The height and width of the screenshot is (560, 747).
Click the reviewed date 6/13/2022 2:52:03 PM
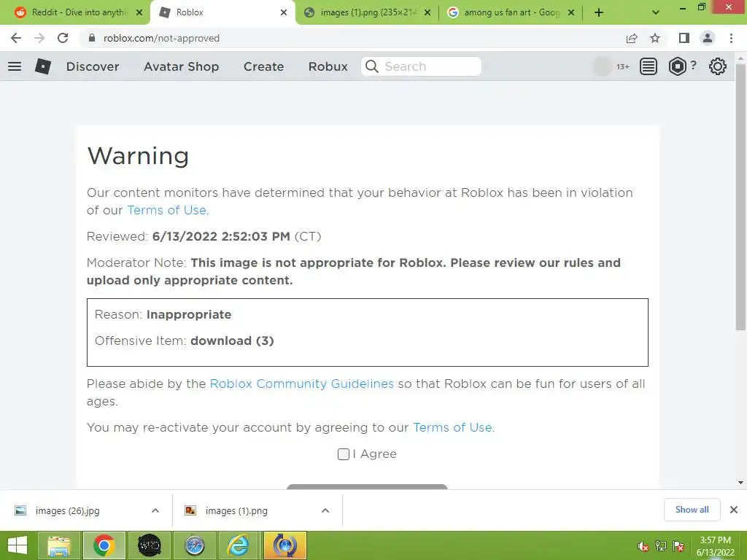[x=221, y=237]
